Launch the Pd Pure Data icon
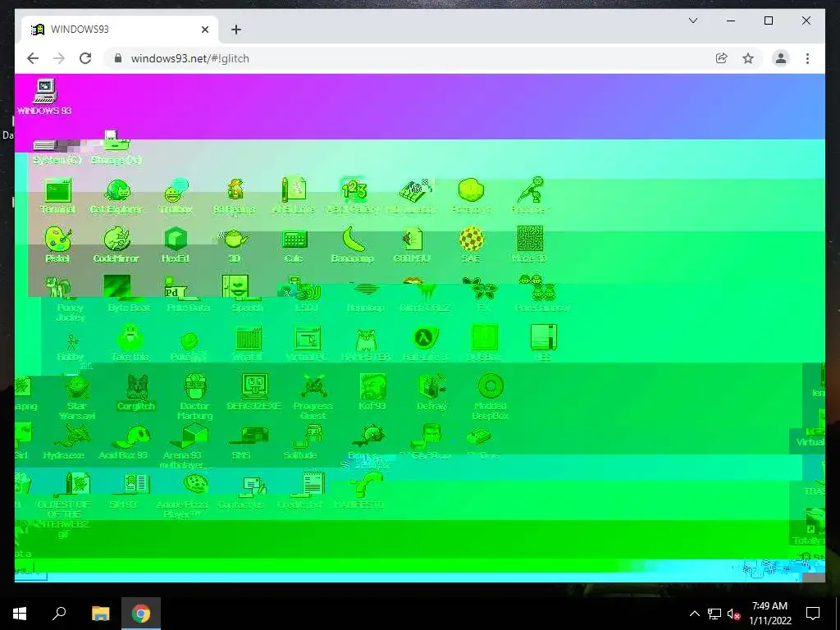The image size is (840, 630). tap(176, 288)
